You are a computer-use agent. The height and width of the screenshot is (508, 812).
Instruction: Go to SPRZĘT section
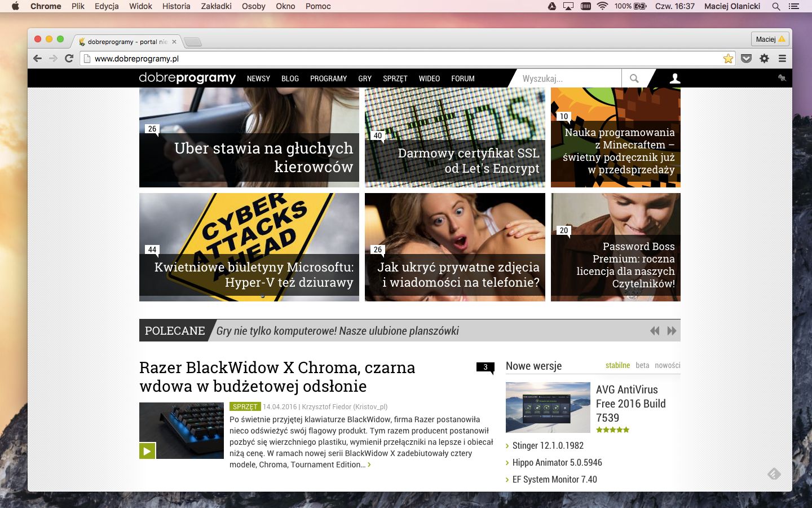click(395, 78)
